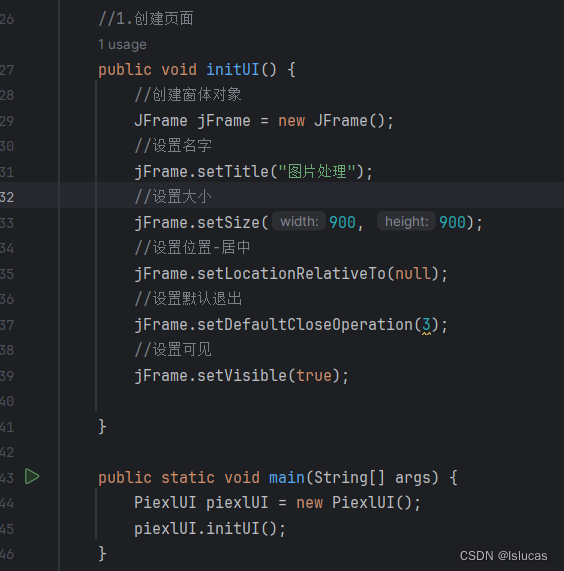Click 'new JFrame()' constructor call
The image size is (564, 571).
335,121
